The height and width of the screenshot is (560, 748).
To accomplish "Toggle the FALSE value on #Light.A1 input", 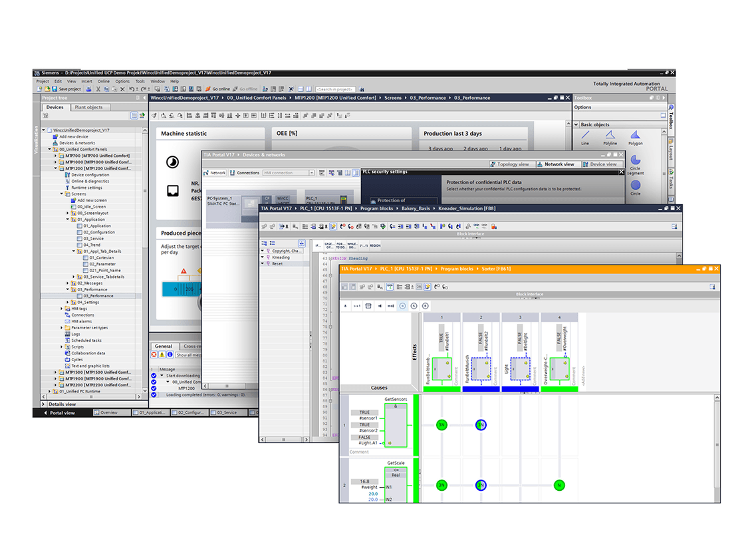I will (x=364, y=438).
